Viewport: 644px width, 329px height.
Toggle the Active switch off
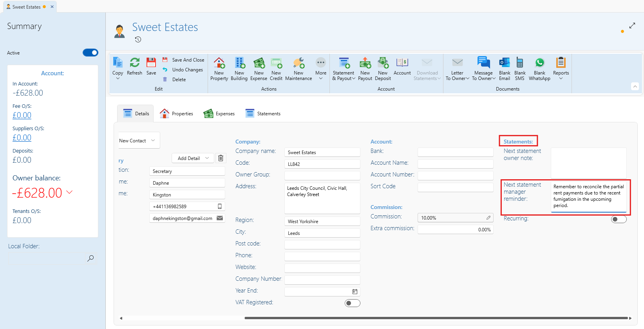pos(90,53)
